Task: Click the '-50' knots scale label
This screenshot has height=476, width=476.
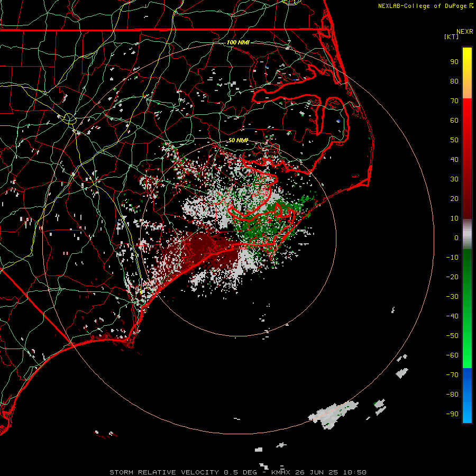Action: (x=452, y=336)
